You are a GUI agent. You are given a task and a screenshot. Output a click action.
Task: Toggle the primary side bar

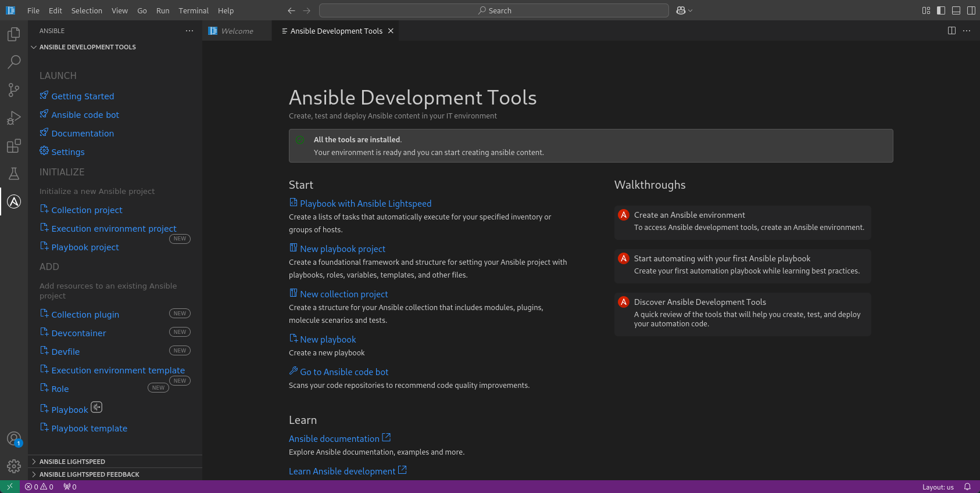[941, 10]
